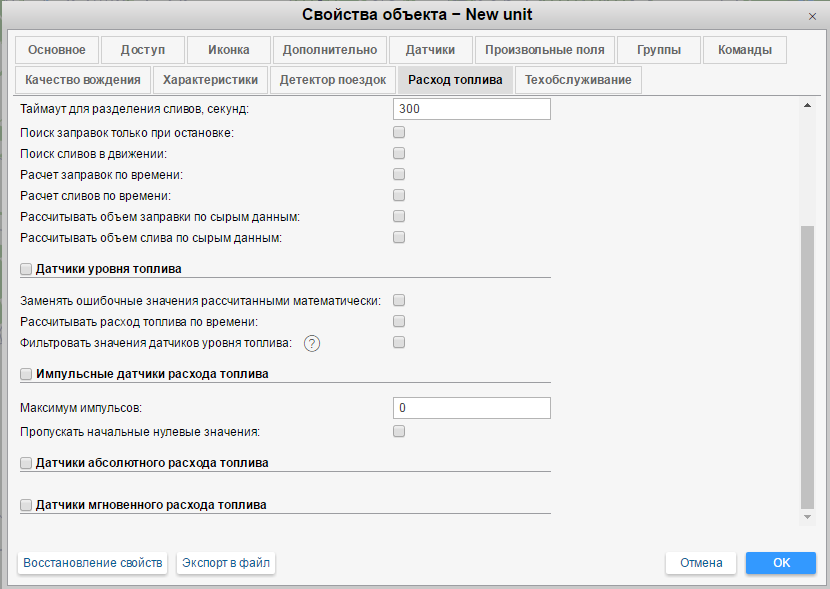The height and width of the screenshot is (589, 830).
Task: Enable Поиск заправок только при остановке checkbox
Action: (x=399, y=132)
